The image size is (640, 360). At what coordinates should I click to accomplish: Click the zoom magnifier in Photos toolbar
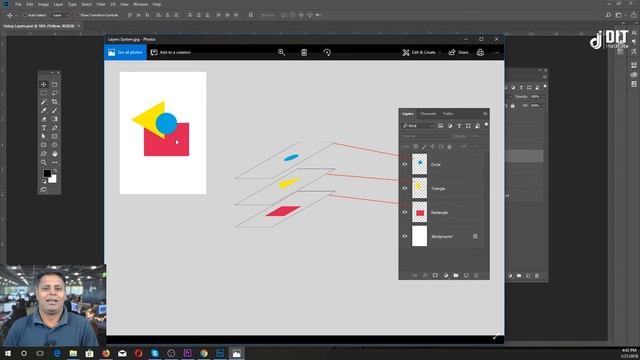(x=281, y=52)
